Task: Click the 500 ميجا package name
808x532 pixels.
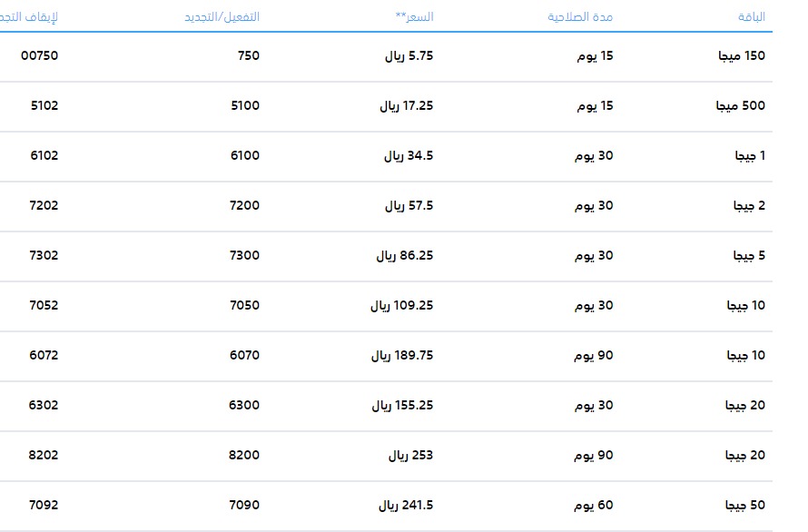Action: pyautogui.click(x=741, y=106)
